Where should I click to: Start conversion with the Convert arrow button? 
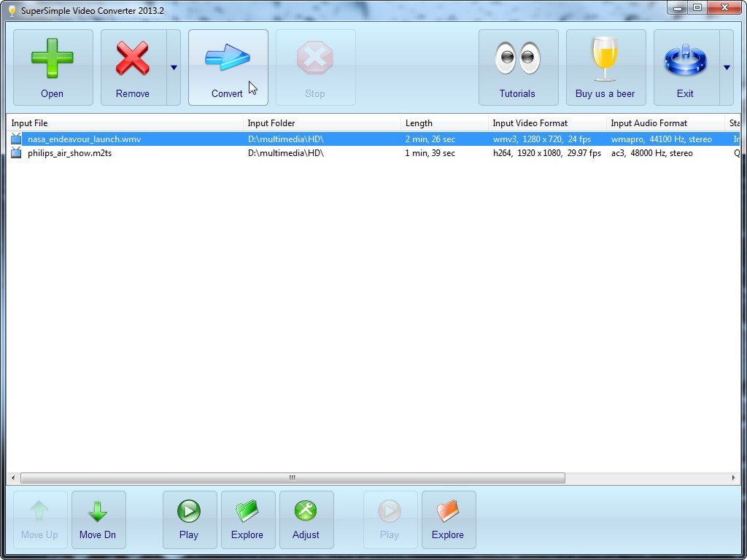pos(228,67)
